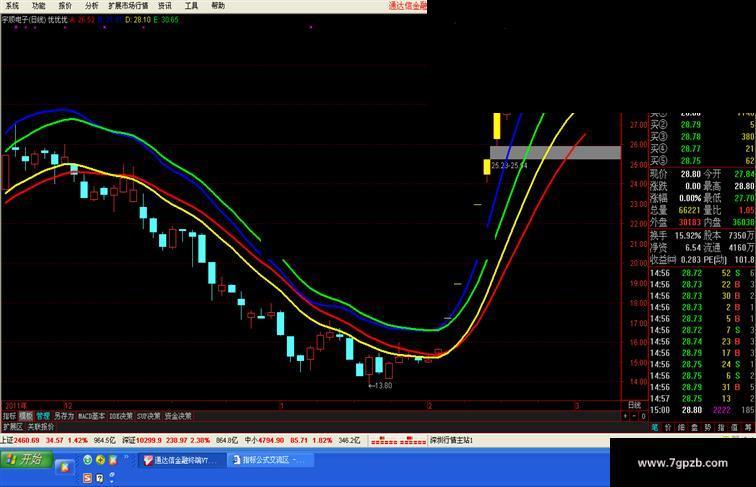Click the 上证 index value 2460.69
The height and width of the screenshot is (487, 756).
click(x=27, y=440)
